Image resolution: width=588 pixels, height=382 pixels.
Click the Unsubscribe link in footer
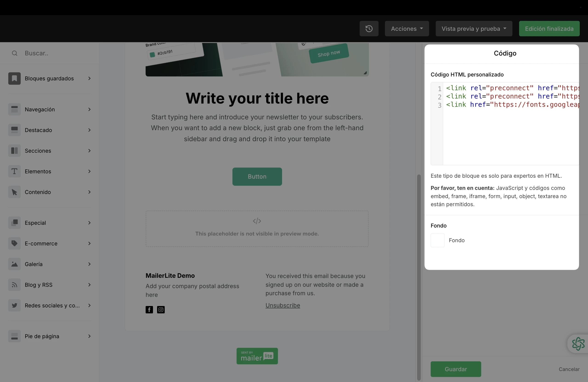pyautogui.click(x=283, y=305)
